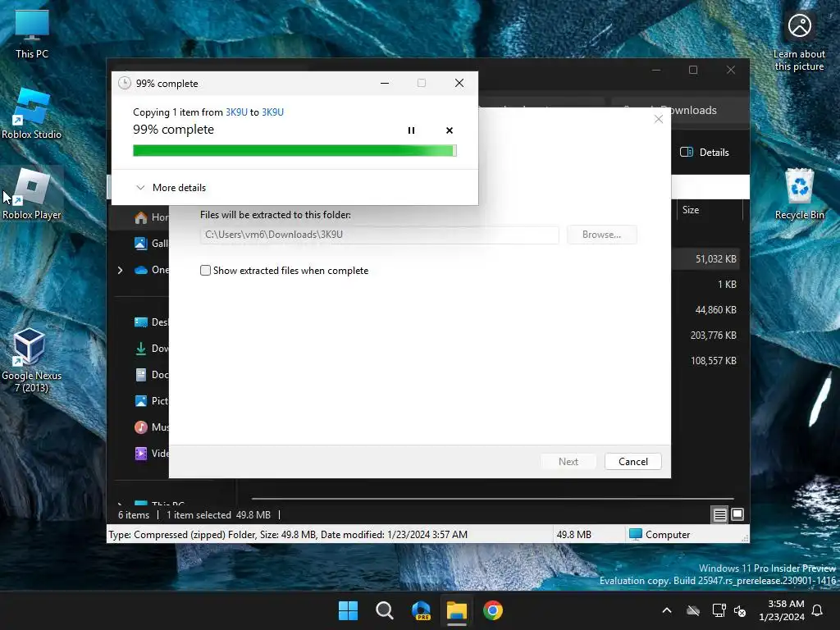Open Desktop folder in sidebar
Viewport: 840px width, 630px height.
151,322
